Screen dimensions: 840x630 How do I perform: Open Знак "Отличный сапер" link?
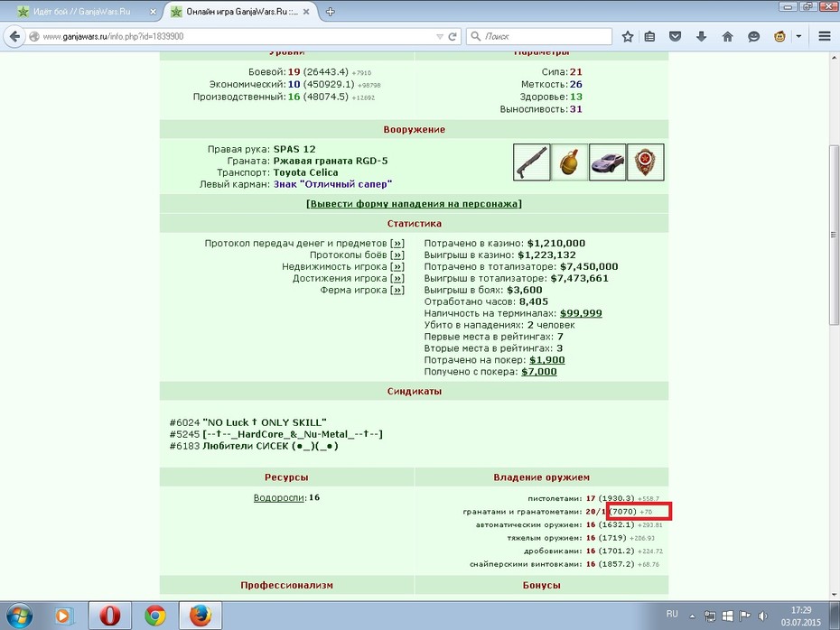tap(332, 185)
